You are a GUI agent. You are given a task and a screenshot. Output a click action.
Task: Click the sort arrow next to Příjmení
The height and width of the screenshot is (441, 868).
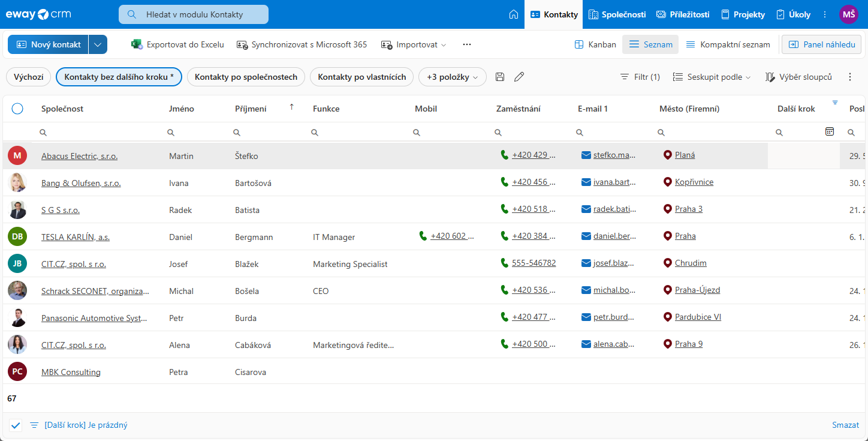292,107
